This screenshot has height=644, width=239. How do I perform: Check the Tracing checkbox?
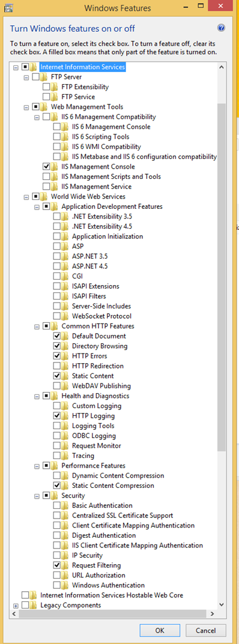point(56,456)
